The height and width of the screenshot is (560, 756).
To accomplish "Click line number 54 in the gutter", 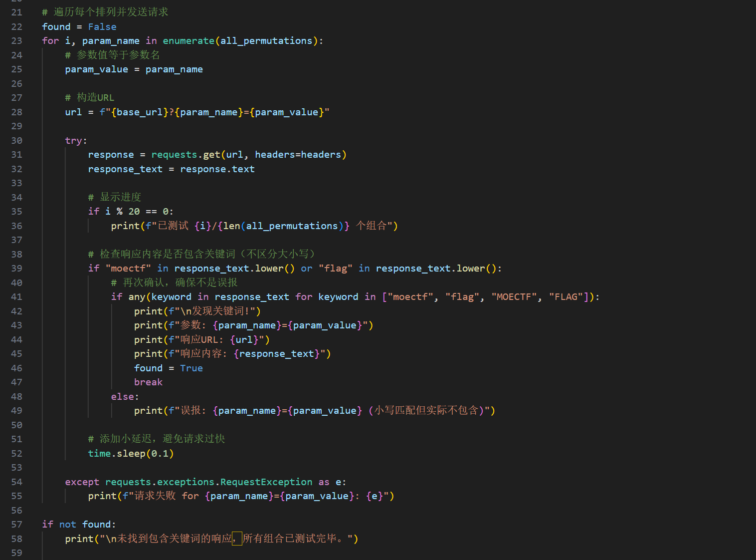I will (x=16, y=482).
